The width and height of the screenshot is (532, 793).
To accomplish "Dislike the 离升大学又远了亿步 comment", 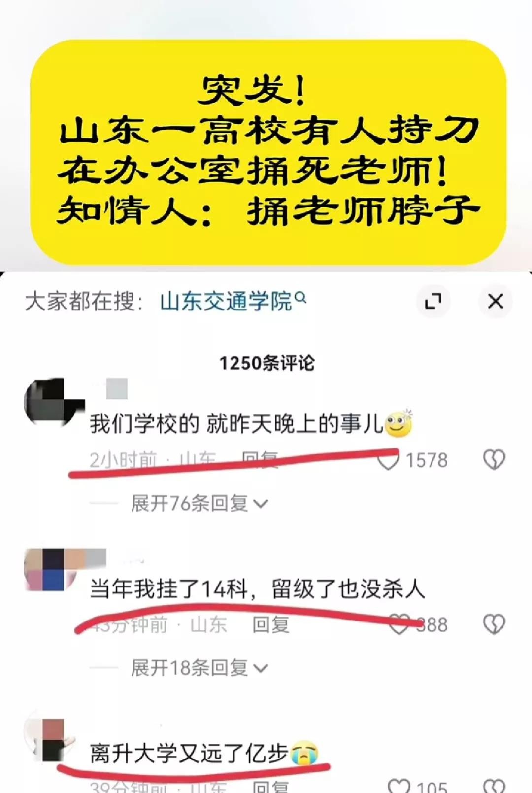I will click(x=494, y=786).
